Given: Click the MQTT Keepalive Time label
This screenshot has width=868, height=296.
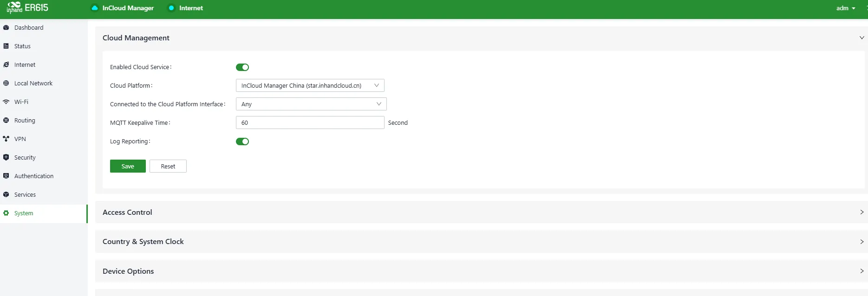Looking at the screenshot, I should pos(140,123).
